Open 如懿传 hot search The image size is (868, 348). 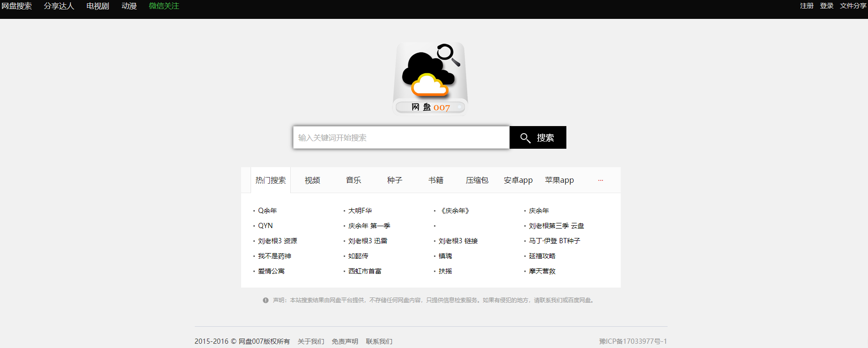(358, 256)
